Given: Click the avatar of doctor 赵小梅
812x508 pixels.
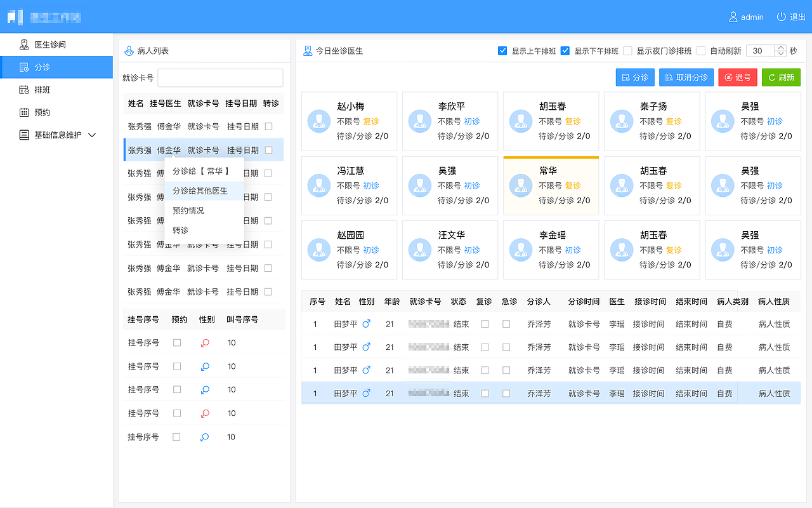Looking at the screenshot, I should click(x=319, y=121).
